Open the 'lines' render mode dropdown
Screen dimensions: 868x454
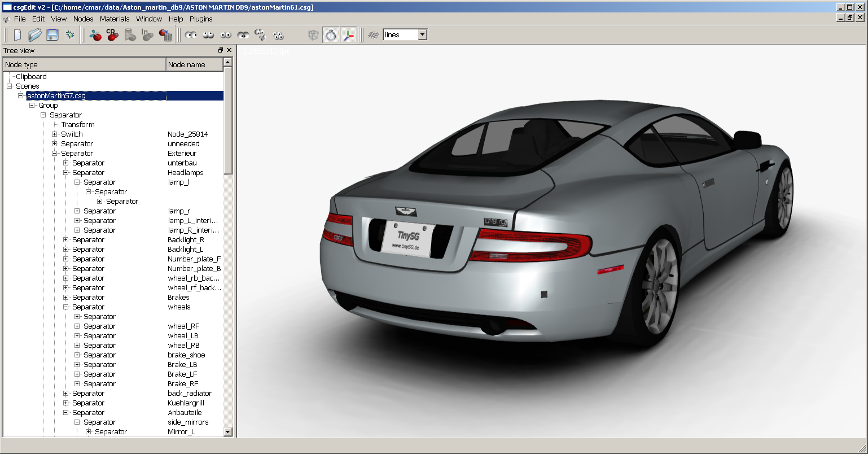click(422, 35)
